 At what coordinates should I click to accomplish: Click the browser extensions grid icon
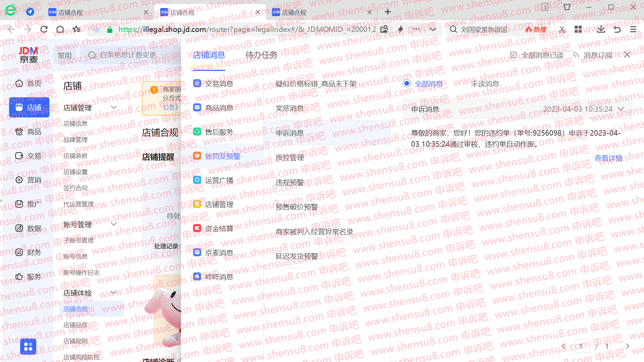pyautogui.click(x=578, y=30)
